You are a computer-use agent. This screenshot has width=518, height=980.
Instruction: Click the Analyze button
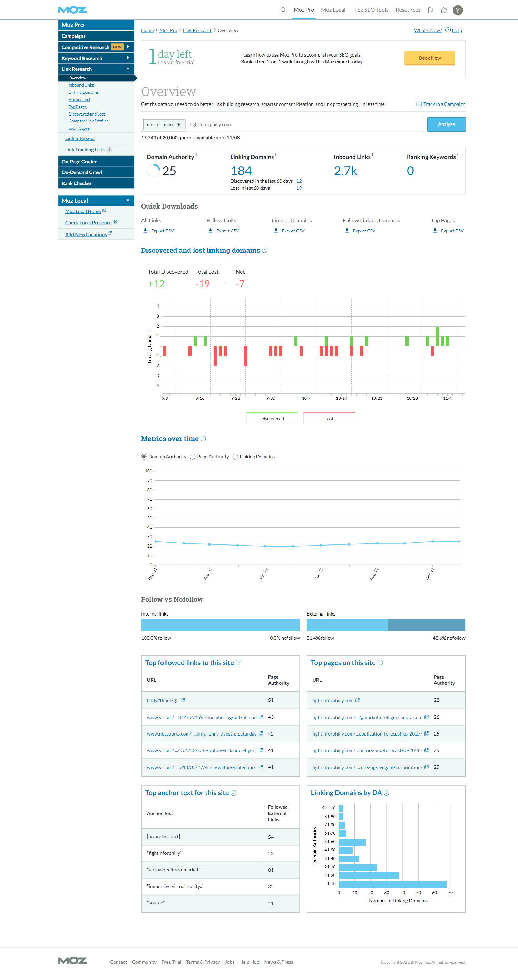(x=447, y=124)
